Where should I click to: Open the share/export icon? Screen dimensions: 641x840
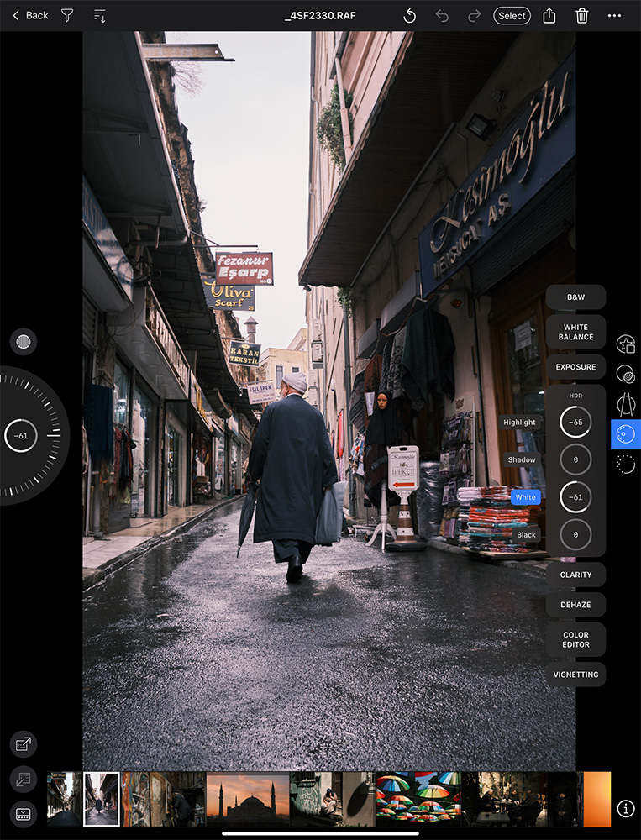click(549, 15)
